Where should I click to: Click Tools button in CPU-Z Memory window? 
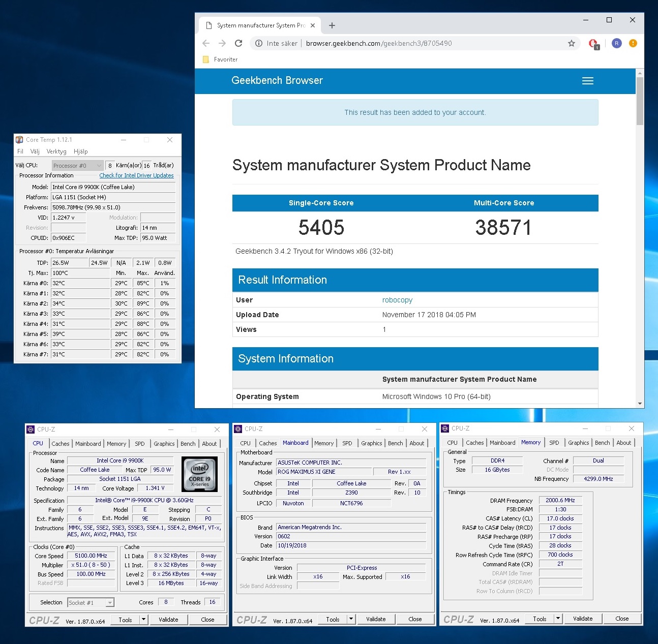(540, 619)
